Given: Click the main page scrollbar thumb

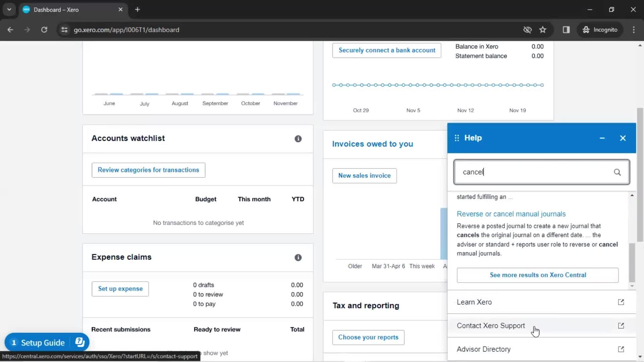Looking at the screenshot, I should (x=640, y=175).
